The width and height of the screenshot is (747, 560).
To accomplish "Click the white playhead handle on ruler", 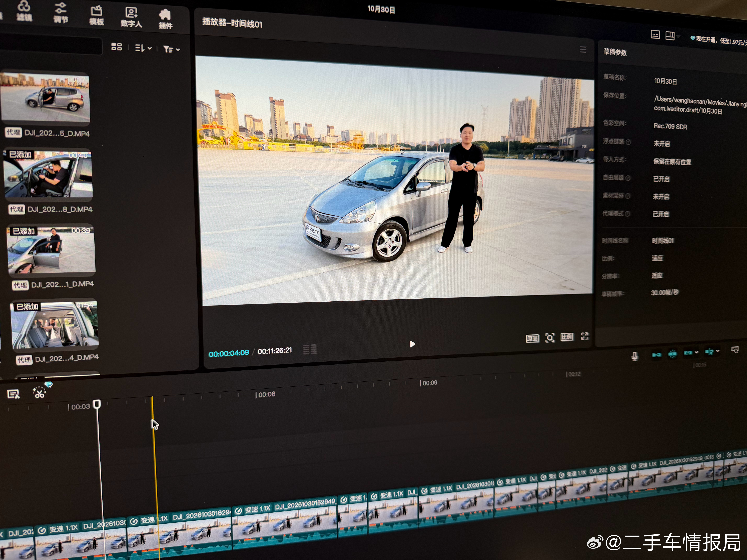I will (97, 404).
